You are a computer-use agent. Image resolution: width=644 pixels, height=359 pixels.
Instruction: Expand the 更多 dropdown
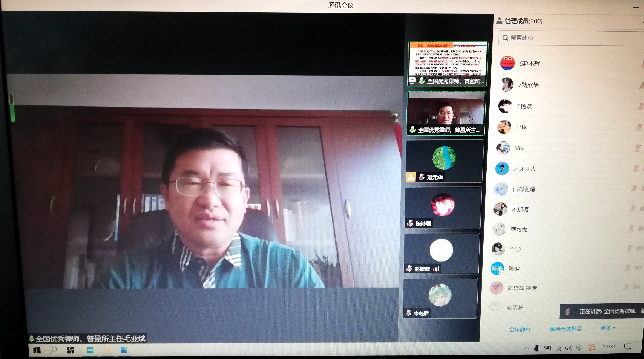[x=608, y=328]
